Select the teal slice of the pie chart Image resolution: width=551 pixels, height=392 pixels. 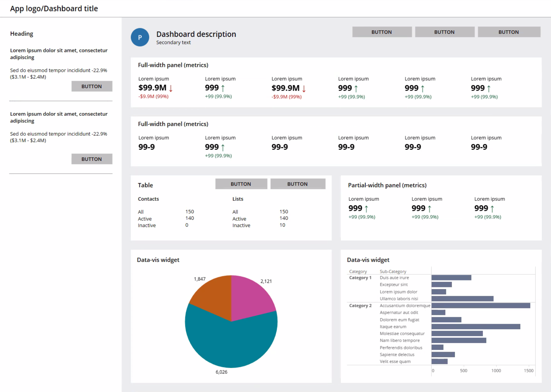[231, 341]
